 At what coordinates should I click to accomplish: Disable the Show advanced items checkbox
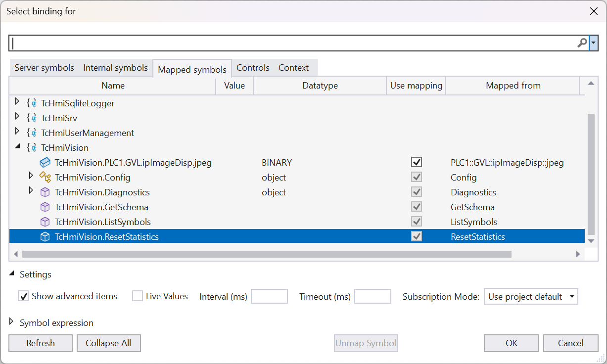pos(23,296)
